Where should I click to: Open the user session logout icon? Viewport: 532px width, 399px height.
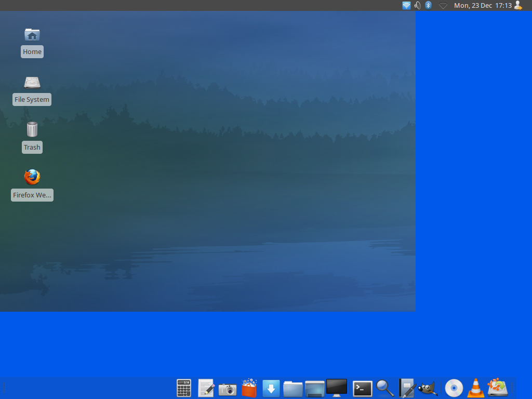click(x=518, y=5)
